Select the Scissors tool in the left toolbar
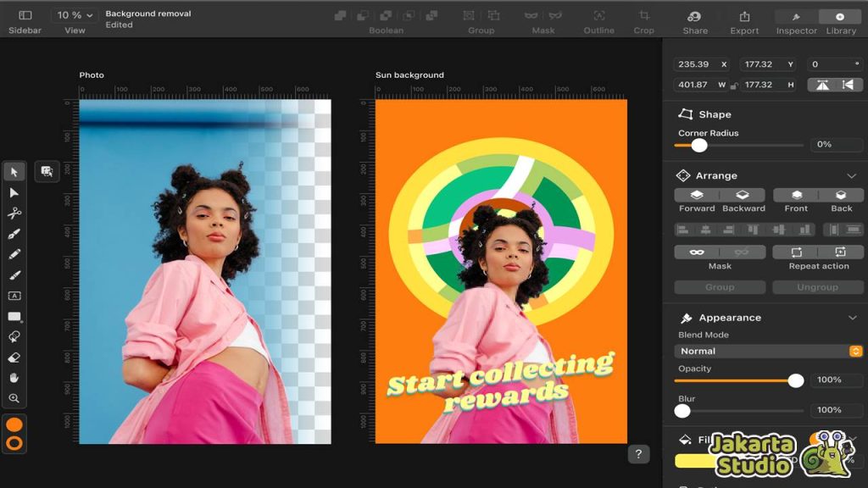 point(14,213)
